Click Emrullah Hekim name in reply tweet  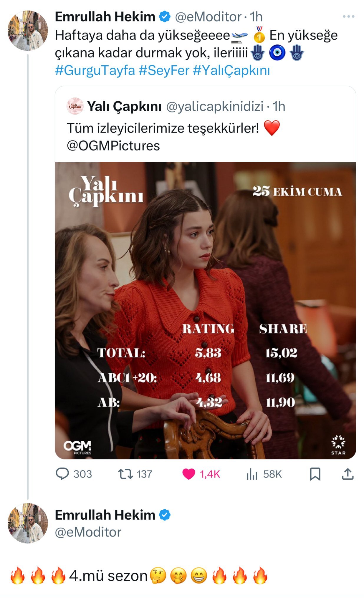[x=105, y=515]
